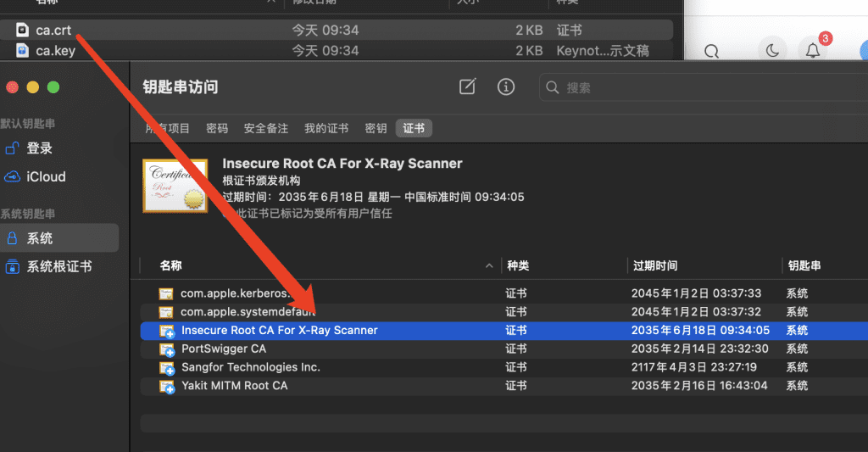Click the large certificate thumbnail image
This screenshot has height=452, width=868.
coord(175,186)
